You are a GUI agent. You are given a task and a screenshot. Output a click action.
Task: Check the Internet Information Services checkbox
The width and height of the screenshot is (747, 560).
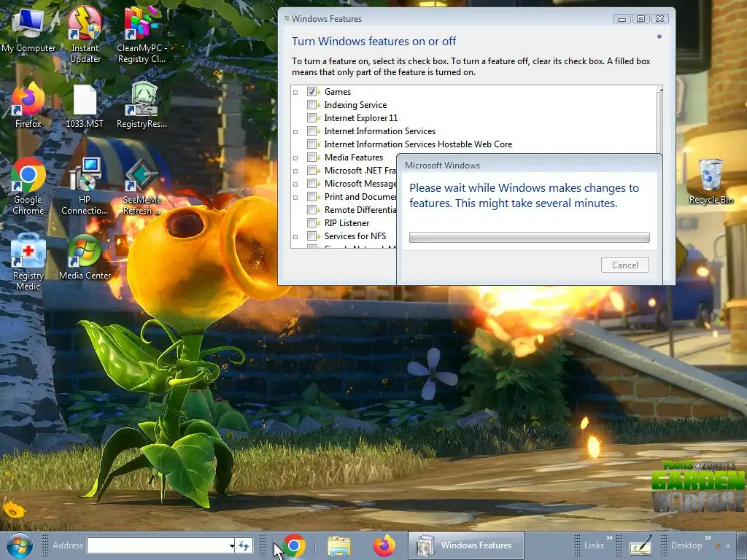coord(311,131)
